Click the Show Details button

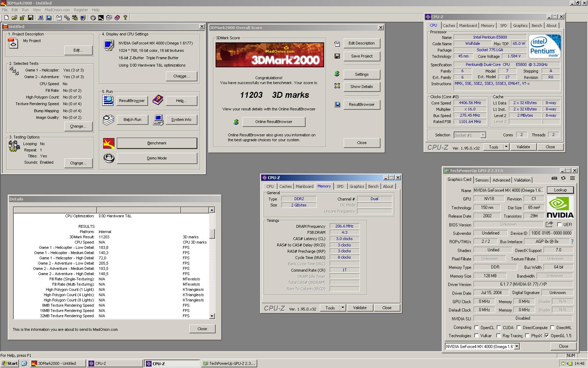362,87
